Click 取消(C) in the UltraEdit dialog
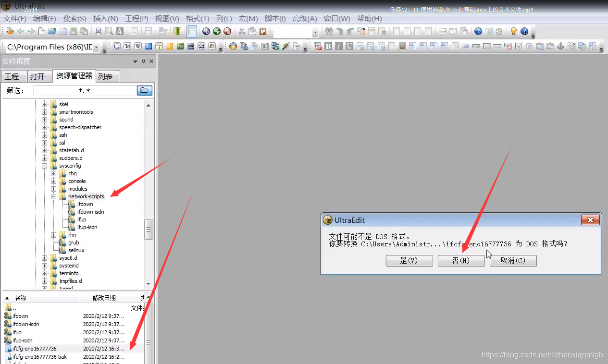Viewport: 608px width, 364px height. point(513,260)
